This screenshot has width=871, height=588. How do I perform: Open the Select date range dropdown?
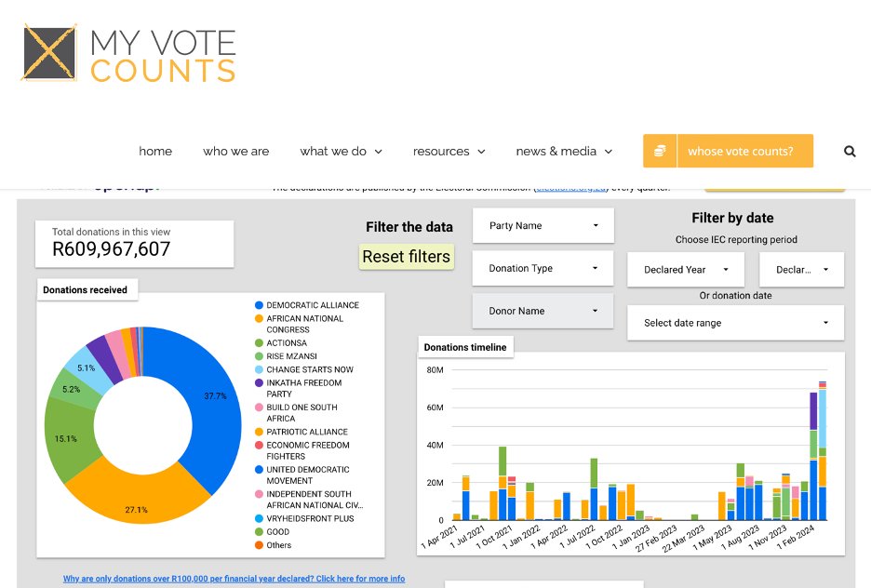735,323
